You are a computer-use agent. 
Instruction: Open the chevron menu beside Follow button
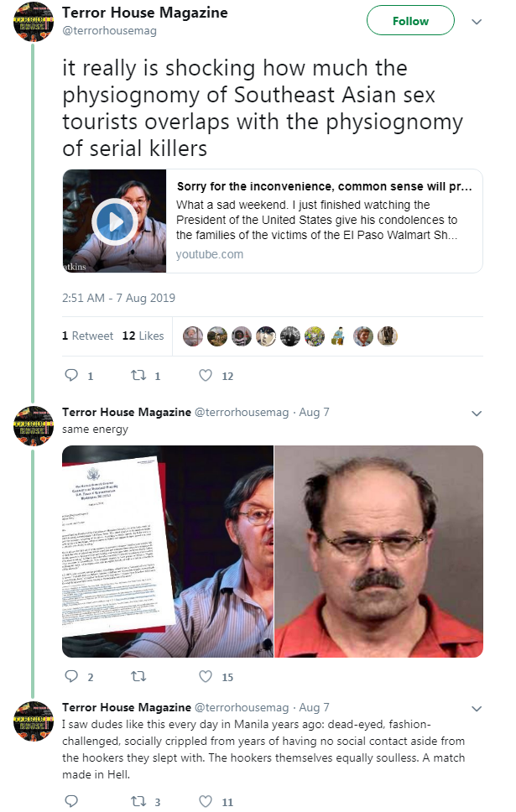pos(477,22)
